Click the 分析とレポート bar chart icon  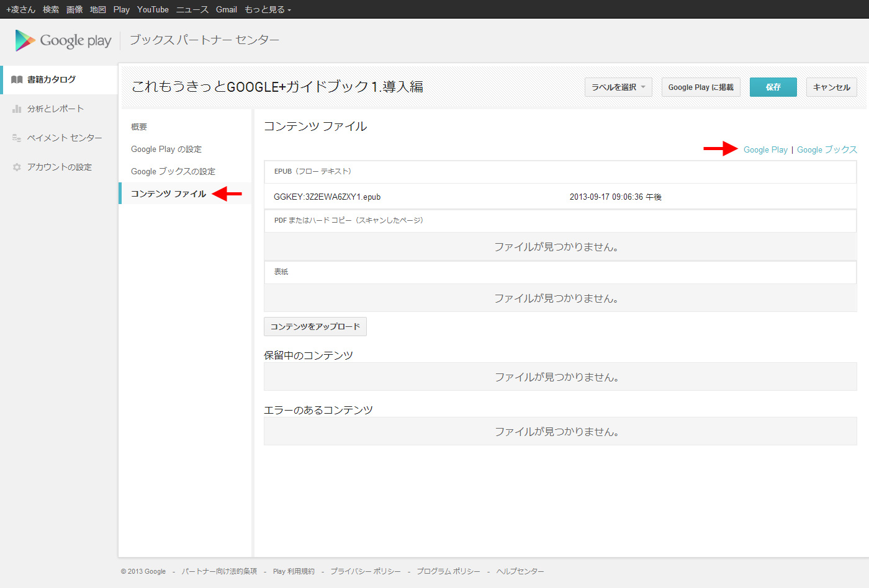point(17,109)
